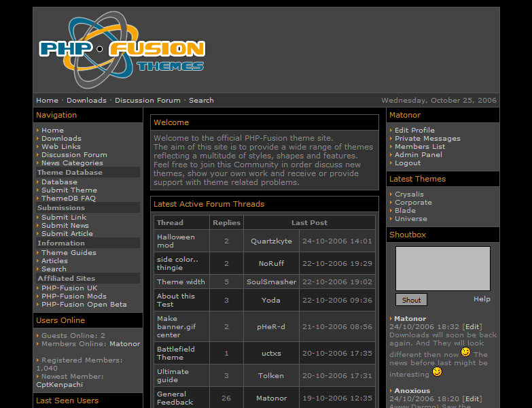Screen dimensions: 532x408
Task: Edit Anoxious's shout from 18:20
Action: (472, 399)
